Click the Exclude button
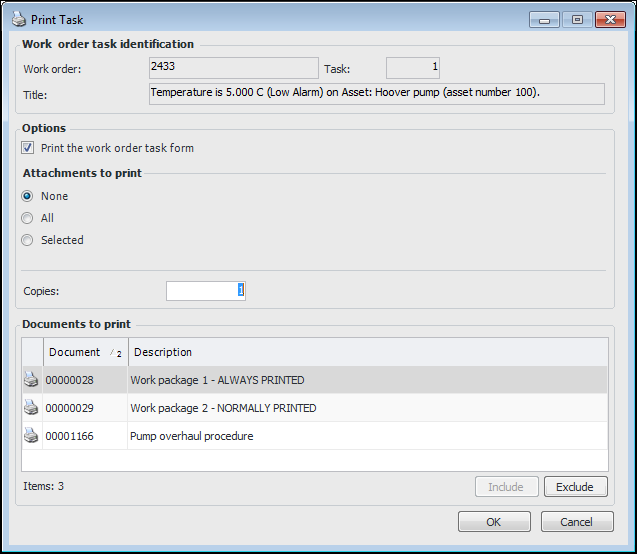The width and height of the screenshot is (637, 554). [576, 487]
